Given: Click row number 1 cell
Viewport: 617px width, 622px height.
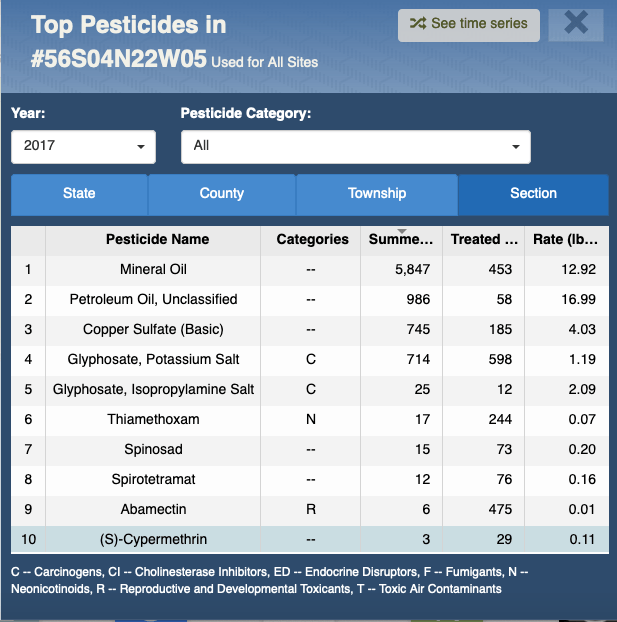Looking at the screenshot, I should pyautogui.click(x=28, y=270).
